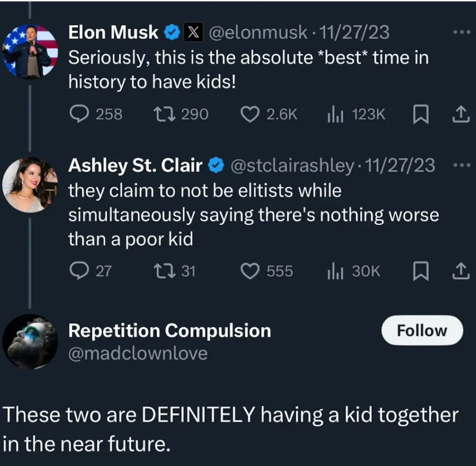Click Repetition Compulsion's profile avatar
The width and height of the screenshot is (476, 466).
click(30, 341)
